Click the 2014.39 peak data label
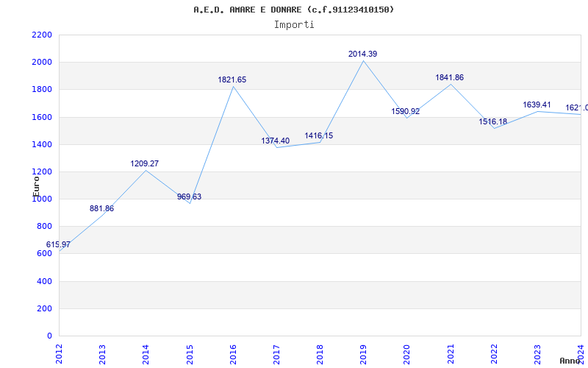The height and width of the screenshot is (368, 588). [x=362, y=54]
